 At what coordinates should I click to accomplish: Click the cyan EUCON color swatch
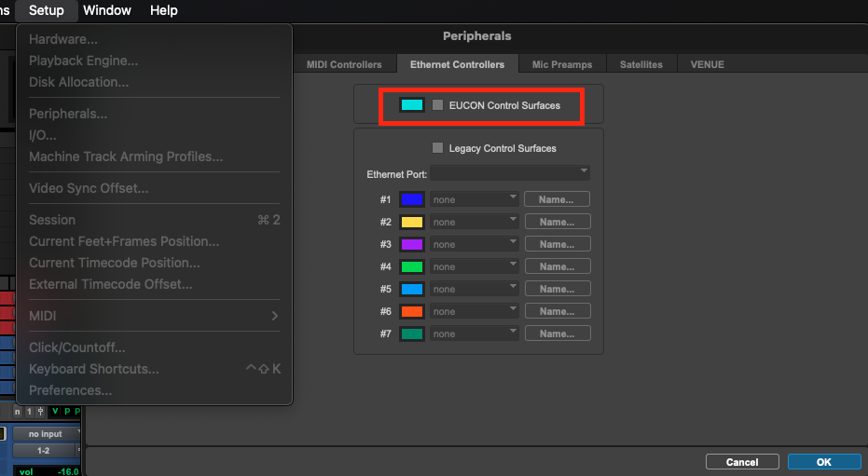point(412,104)
